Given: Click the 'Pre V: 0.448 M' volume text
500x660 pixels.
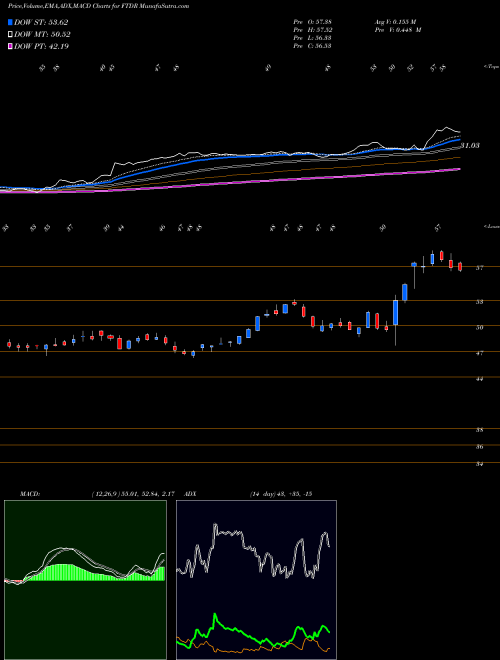Looking at the screenshot, I should tap(398, 30).
